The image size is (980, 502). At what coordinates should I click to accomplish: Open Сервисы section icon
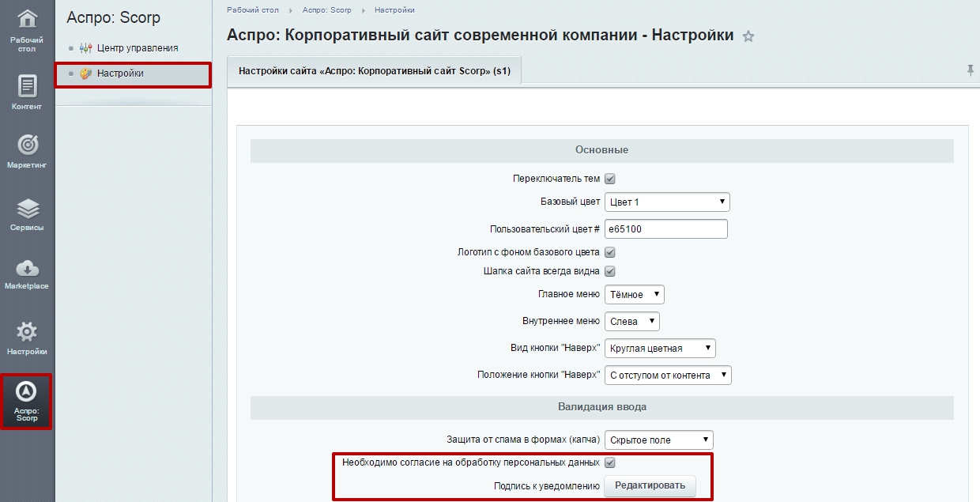pyautogui.click(x=27, y=209)
